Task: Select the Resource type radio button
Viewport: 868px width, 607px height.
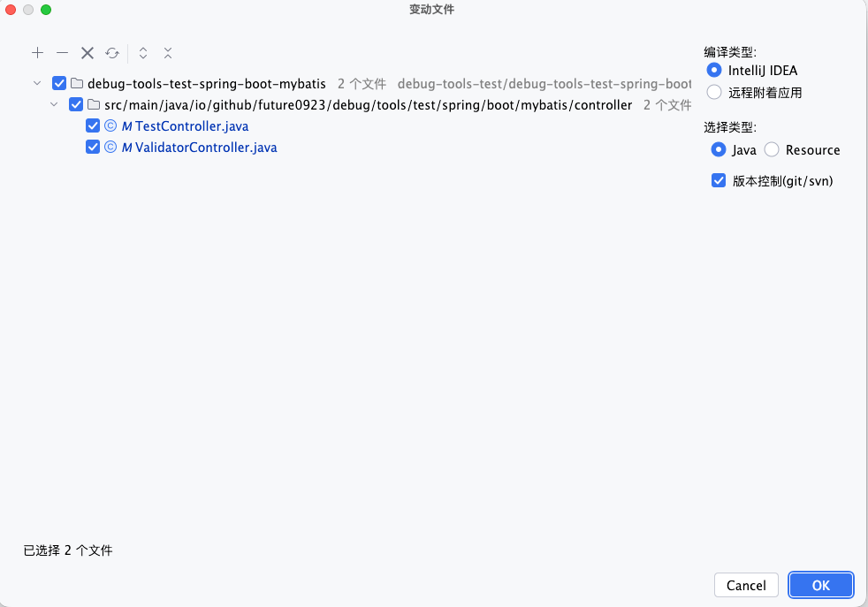Action: [x=772, y=149]
